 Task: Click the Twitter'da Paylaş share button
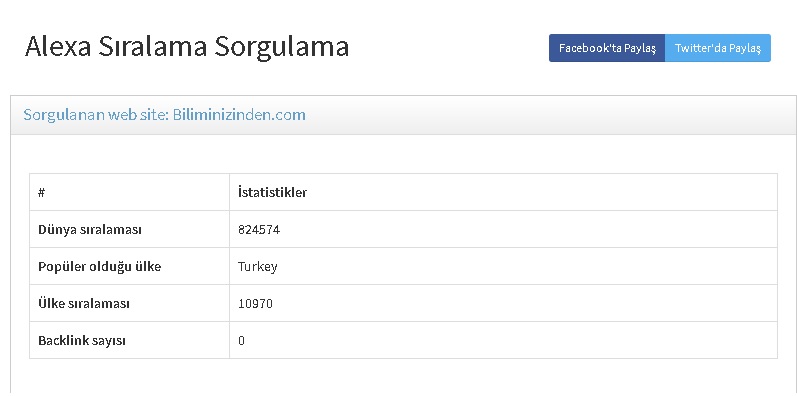[718, 48]
